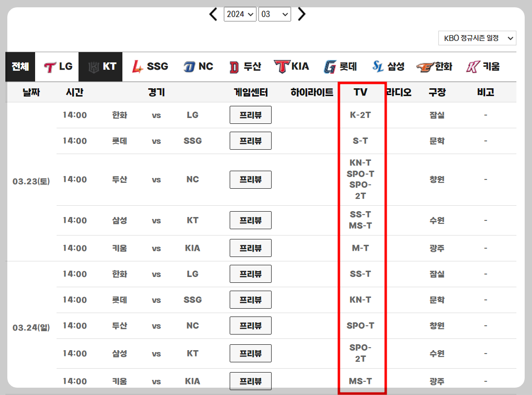532x395 pixels.
Task: Click 잠실 stadium in 03.23 한화 row
Action: coord(437,115)
